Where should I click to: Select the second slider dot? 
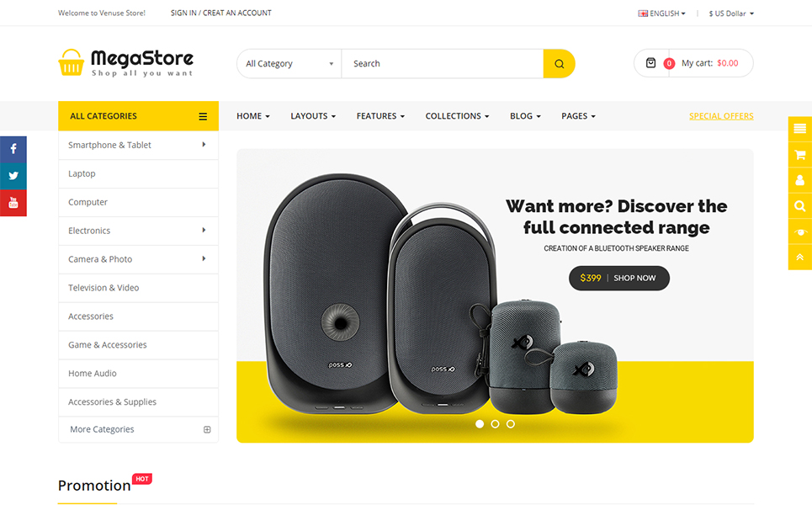pos(495,423)
